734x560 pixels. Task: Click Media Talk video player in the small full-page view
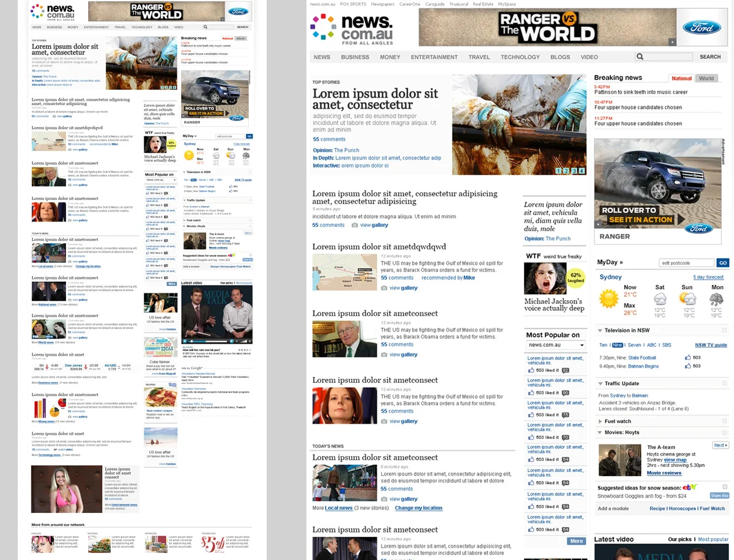(217, 314)
